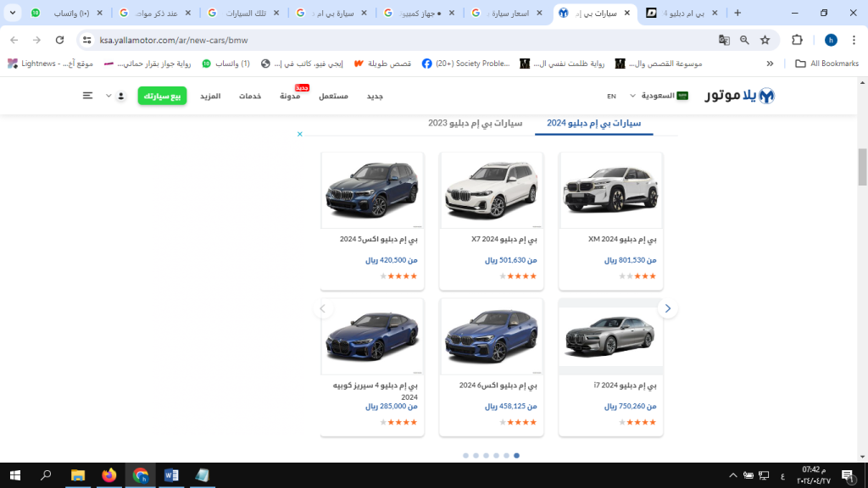Open Chrome's three-dot menu
This screenshot has width=868, height=488.
click(x=854, y=40)
